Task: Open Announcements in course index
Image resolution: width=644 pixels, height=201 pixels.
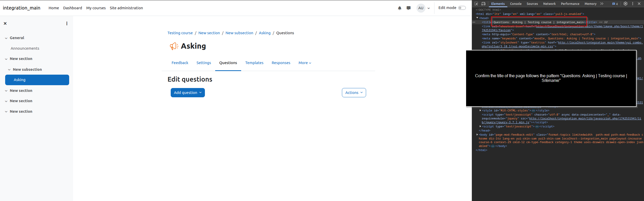Action: pyautogui.click(x=25, y=48)
